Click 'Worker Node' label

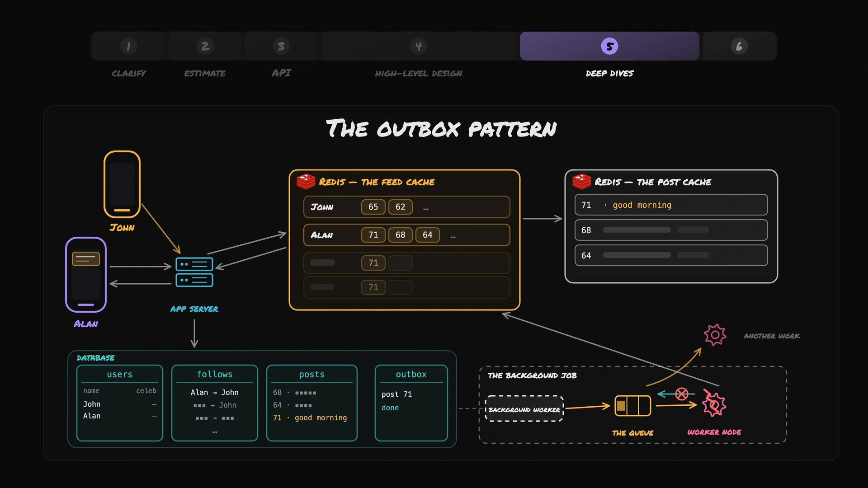[714, 432]
